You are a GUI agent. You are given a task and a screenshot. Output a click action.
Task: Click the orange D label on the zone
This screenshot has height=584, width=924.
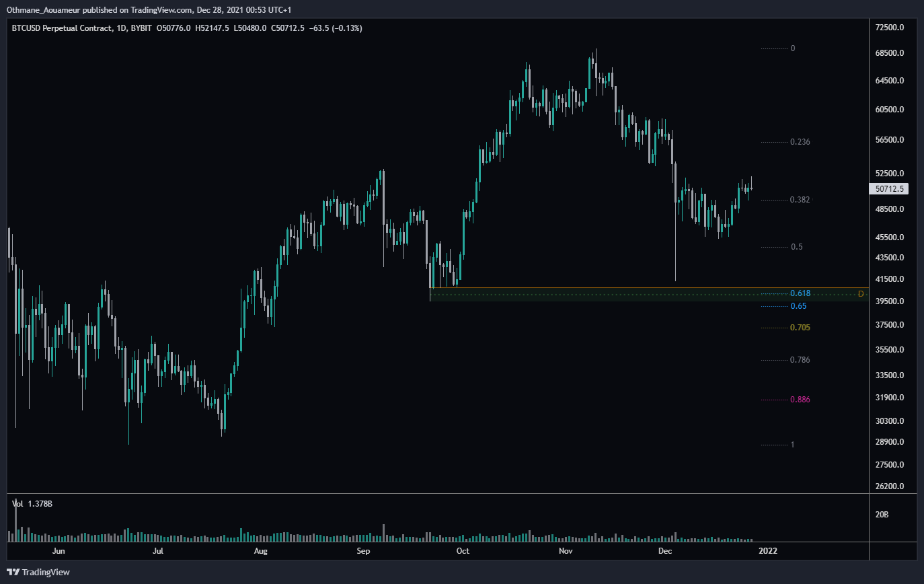pyautogui.click(x=861, y=294)
